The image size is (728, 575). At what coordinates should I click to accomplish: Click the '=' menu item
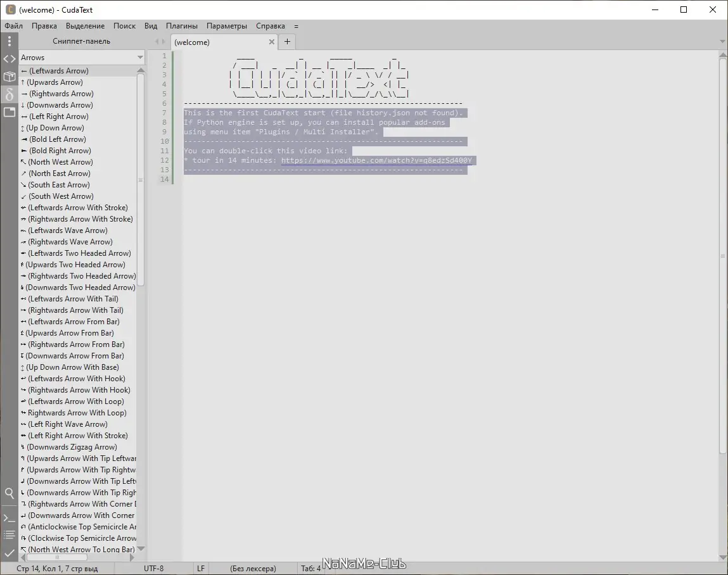[x=297, y=26]
